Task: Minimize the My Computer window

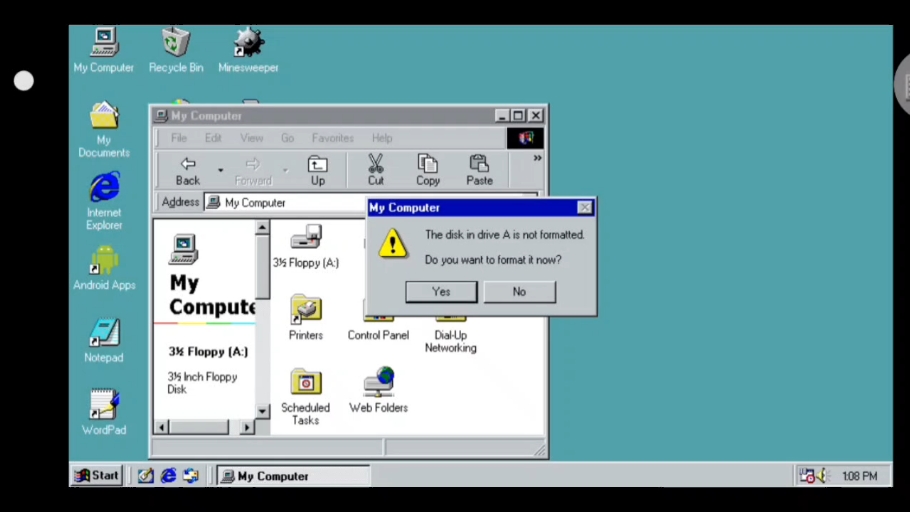Action: [502, 116]
